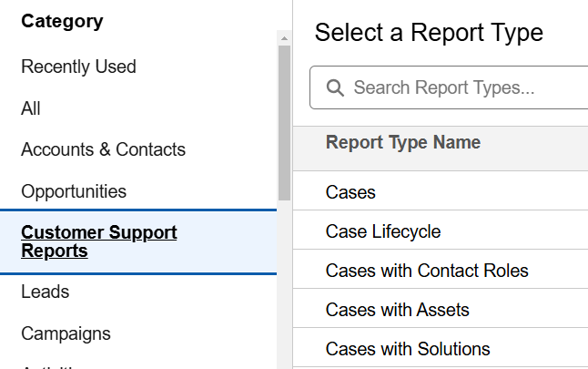The height and width of the screenshot is (369, 588).
Task: Open the Leads category
Action: [x=46, y=292]
